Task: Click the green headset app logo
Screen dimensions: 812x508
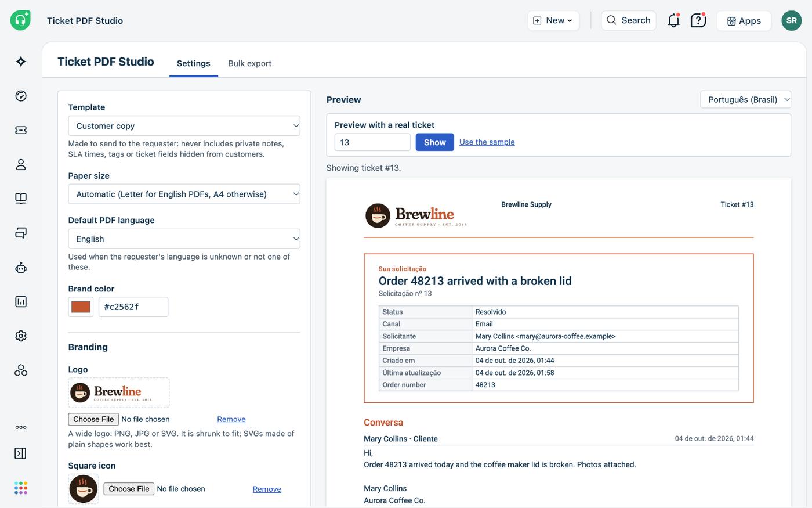Action: 20,20
